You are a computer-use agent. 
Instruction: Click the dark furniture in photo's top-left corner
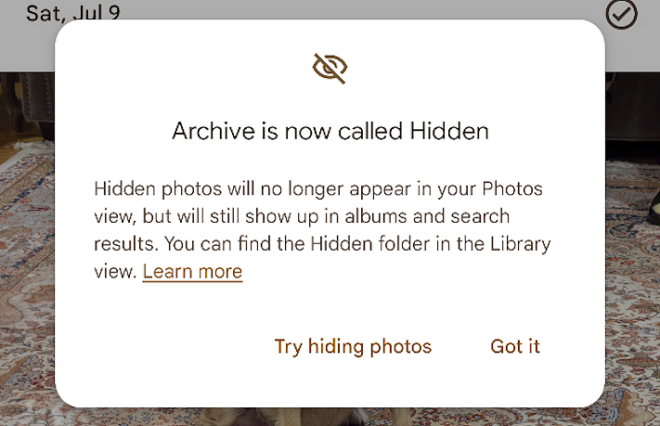[x=27, y=105]
